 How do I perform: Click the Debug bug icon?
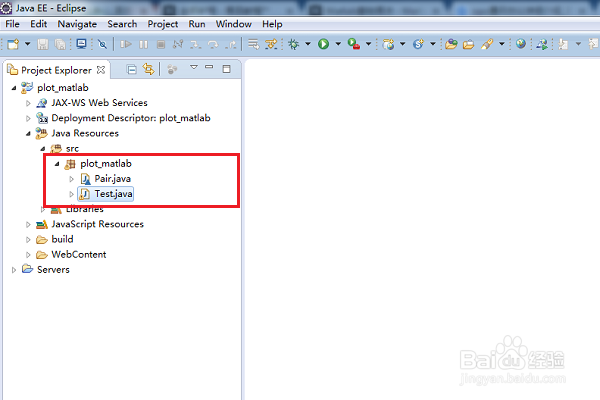(293, 44)
